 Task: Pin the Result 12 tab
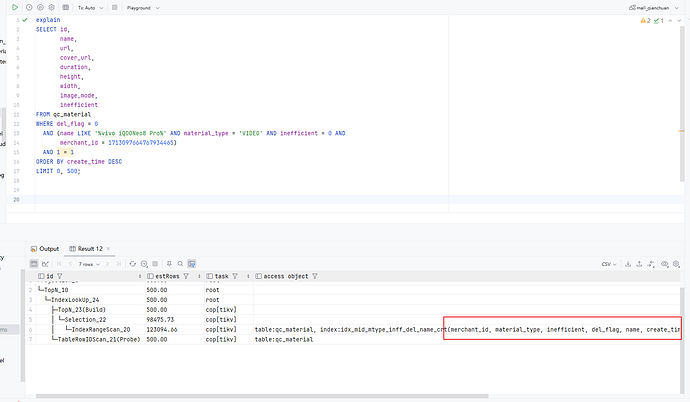[x=169, y=264]
